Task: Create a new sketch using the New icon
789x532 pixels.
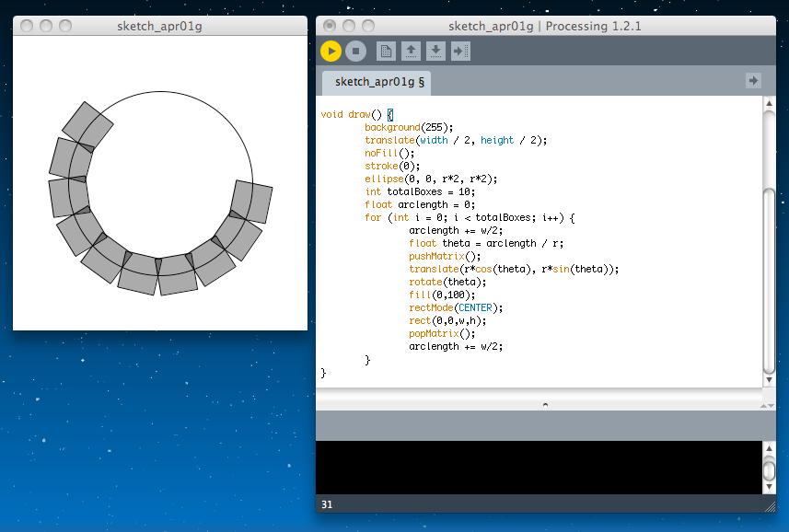Action: [x=387, y=52]
